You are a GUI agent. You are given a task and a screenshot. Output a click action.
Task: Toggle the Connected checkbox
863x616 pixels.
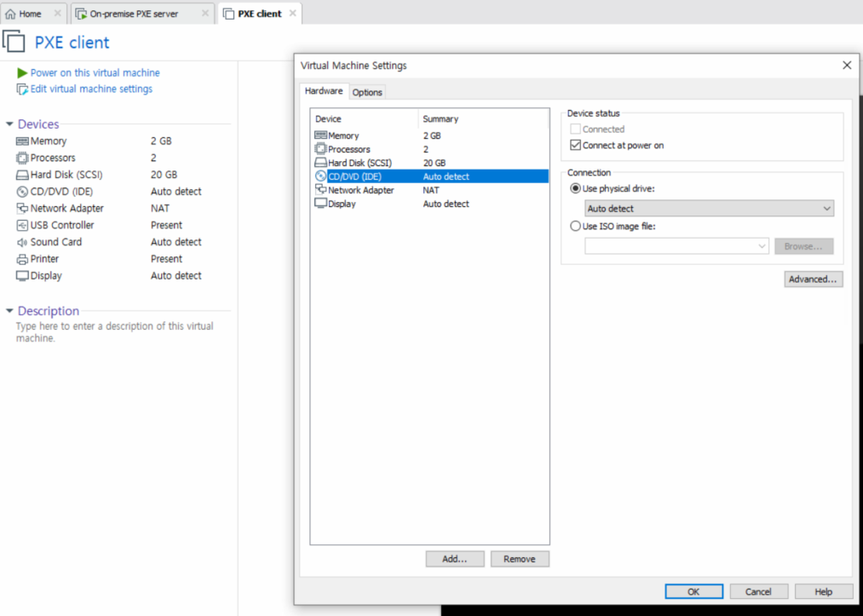[x=575, y=130]
